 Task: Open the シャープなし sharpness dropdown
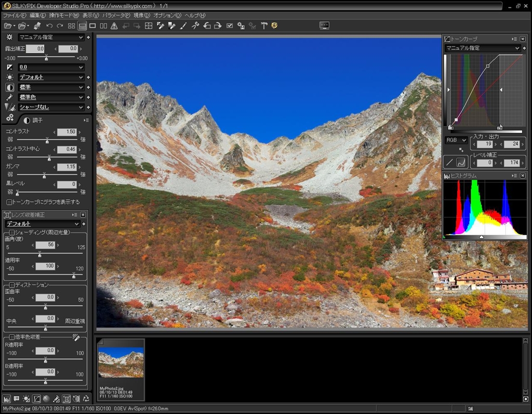click(x=51, y=107)
